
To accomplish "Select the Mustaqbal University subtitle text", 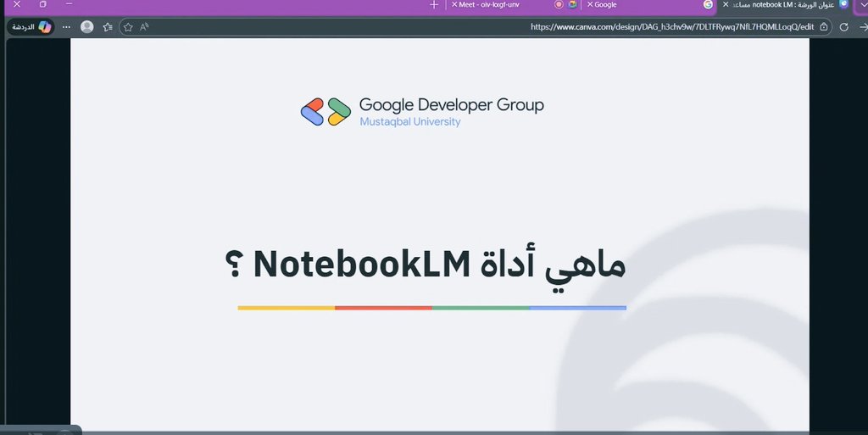I will tap(410, 122).
